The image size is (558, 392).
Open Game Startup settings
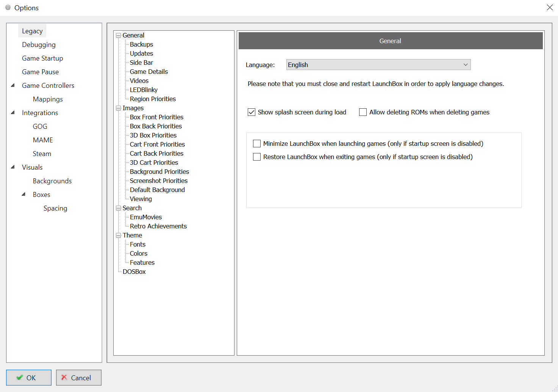pyautogui.click(x=42, y=58)
